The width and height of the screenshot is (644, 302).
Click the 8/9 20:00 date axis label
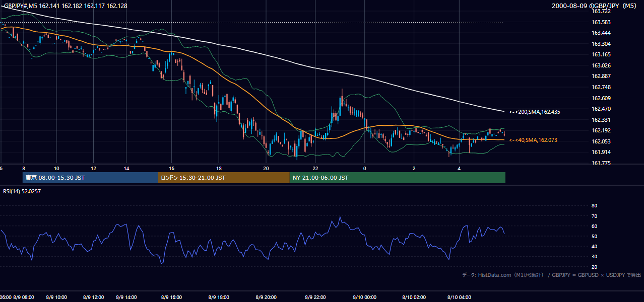click(x=267, y=297)
